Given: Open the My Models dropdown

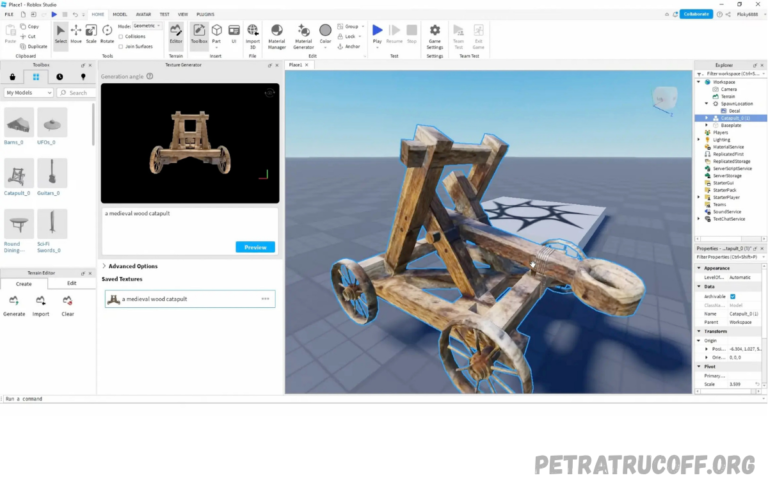Looking at the screenshot, I should 28,93.
